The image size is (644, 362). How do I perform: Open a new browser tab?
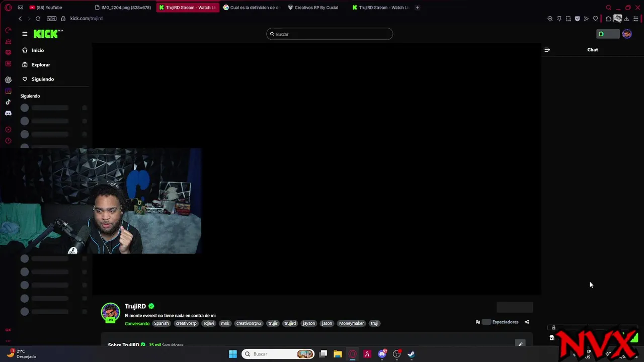coord(417,8)
